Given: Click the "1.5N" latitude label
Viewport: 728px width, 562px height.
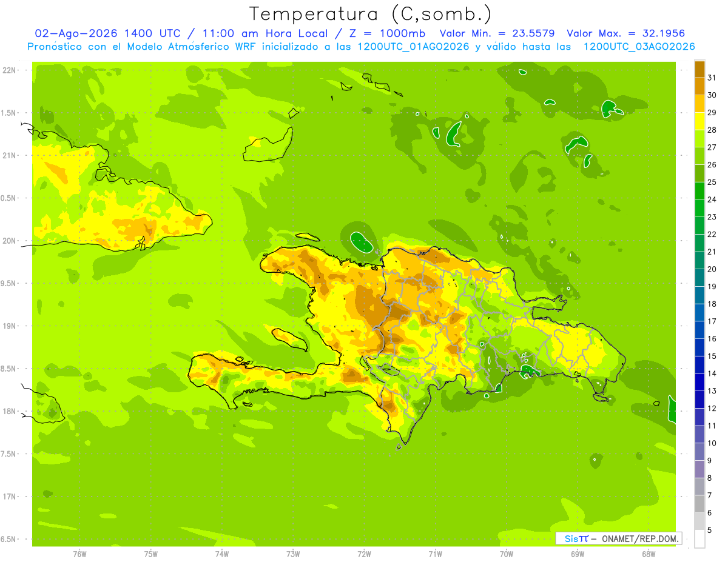Looking at the screenshot, I should pyautogui.click(x=8, y=113).
